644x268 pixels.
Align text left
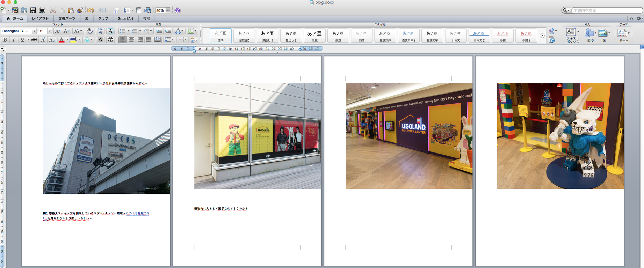point(123,40)
